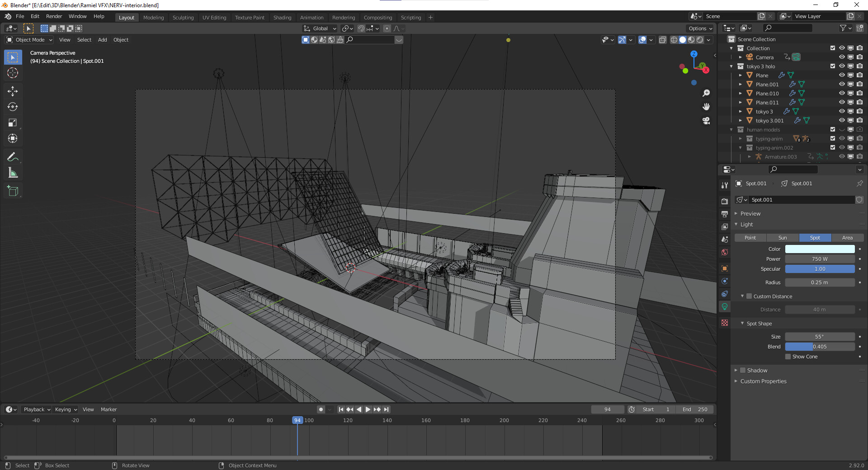Image resolution: width=868 pixels, height=470 pixels.
Task: Adjust the spot Blend slider
Action: (x=820, y=347)
